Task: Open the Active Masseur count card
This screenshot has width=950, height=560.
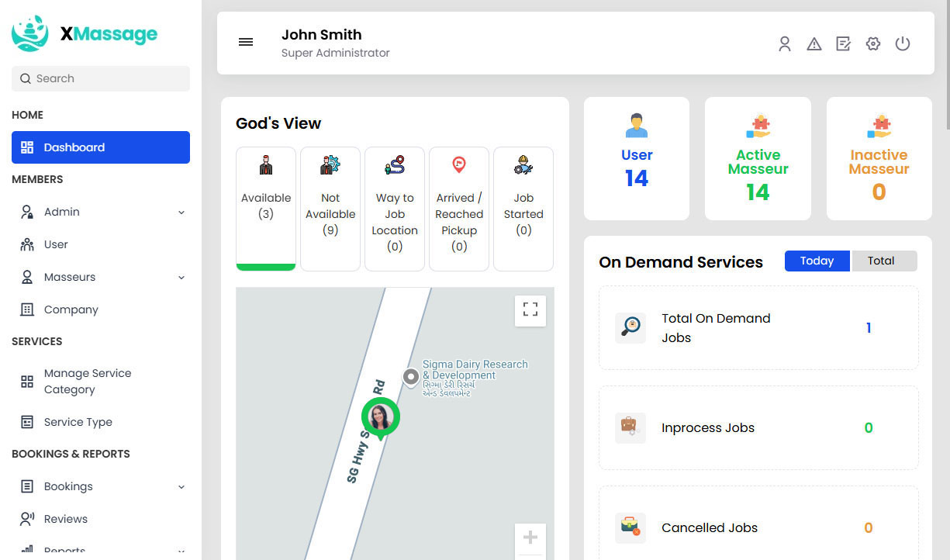Action: coord(758,159)
